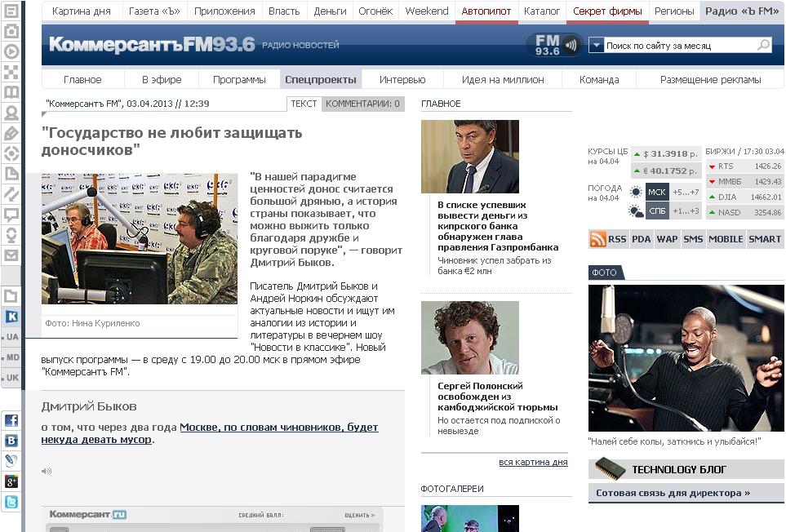Click the target crosshair icon in sidebar
Image resolution: width=786 pixels, height=532 pixels.
(x=11, y=153)
